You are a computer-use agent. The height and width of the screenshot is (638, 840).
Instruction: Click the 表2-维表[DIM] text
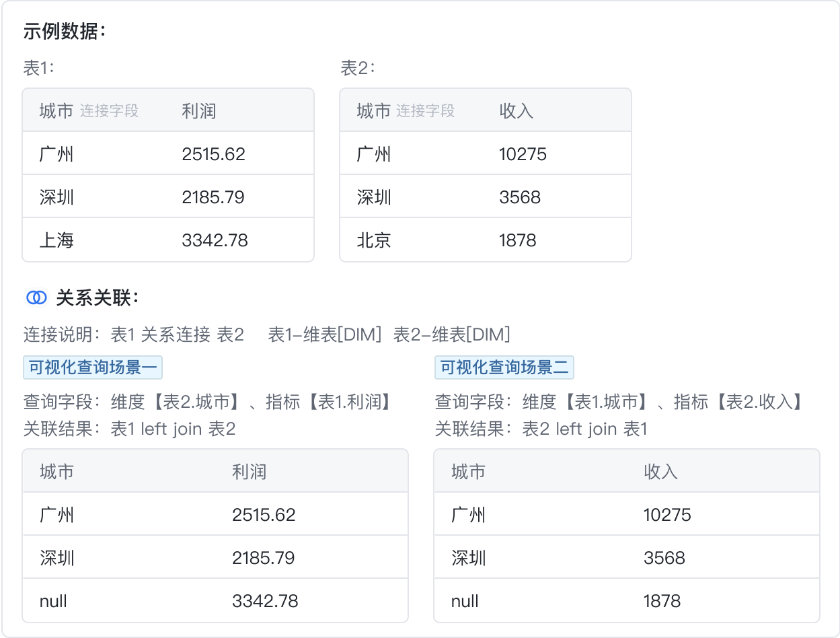click(451, 334)
